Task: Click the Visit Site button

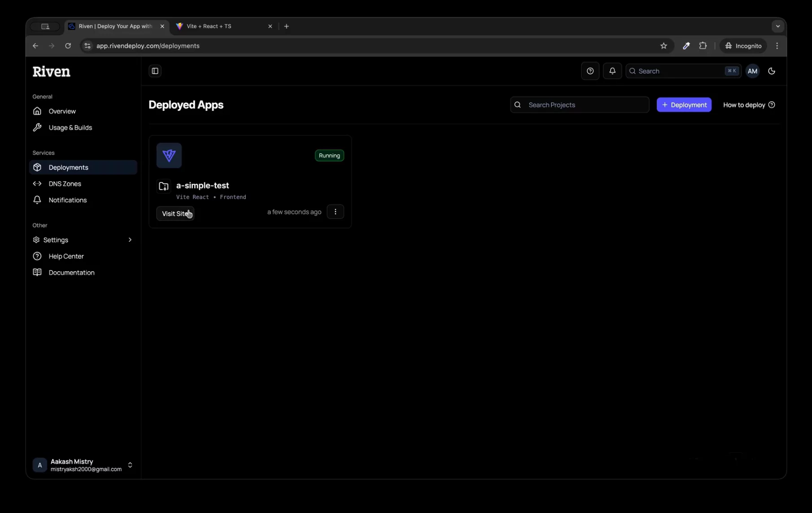Action: pos(175,213)
